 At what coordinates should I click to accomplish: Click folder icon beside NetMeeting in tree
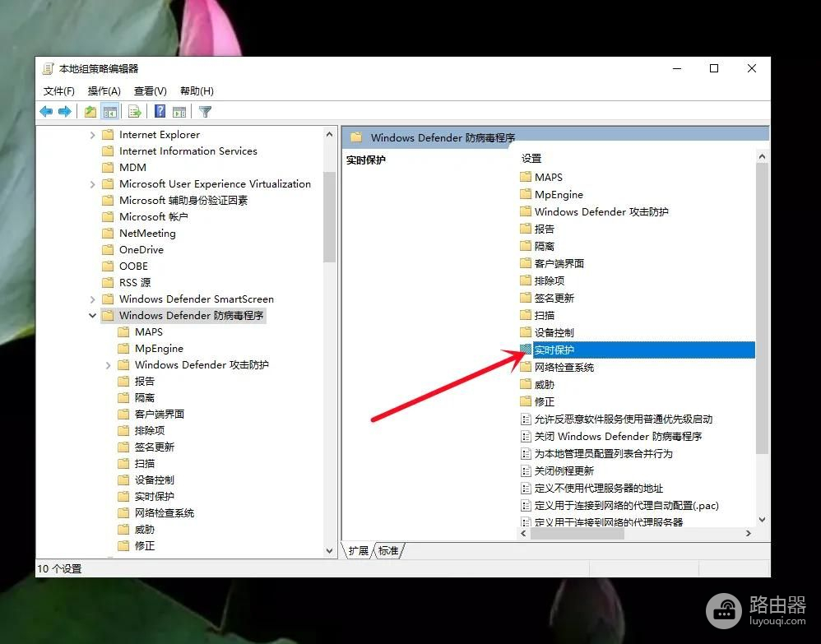(108, 233)
